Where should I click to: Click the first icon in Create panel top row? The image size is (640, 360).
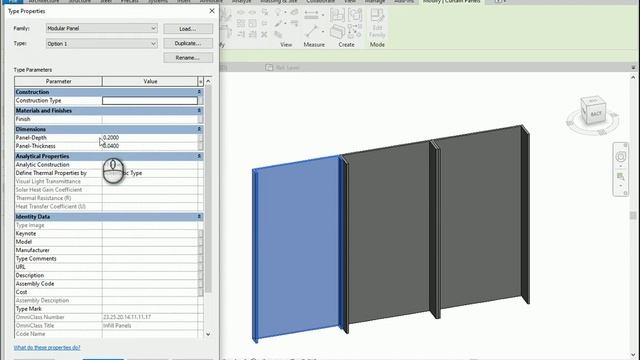[x=338, y=15]
